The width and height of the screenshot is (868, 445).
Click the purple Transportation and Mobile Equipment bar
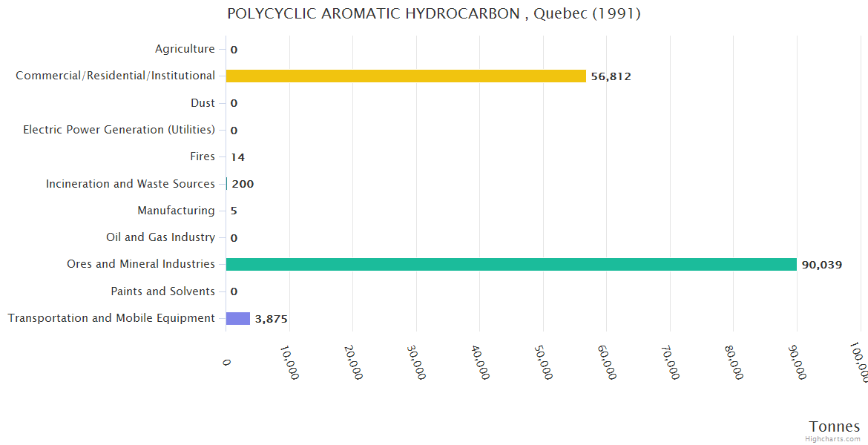click(x=238, y=318)
